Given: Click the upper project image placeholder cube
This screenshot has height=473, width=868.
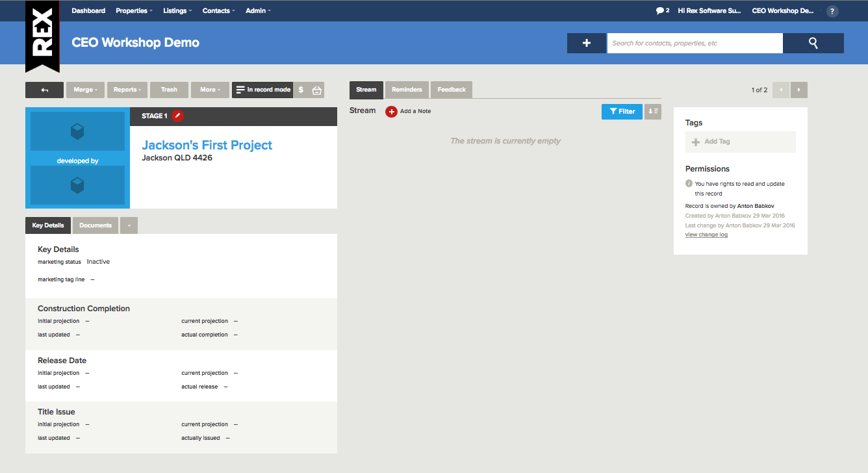Looking at the screenshot, I should (x=77, y=132).
